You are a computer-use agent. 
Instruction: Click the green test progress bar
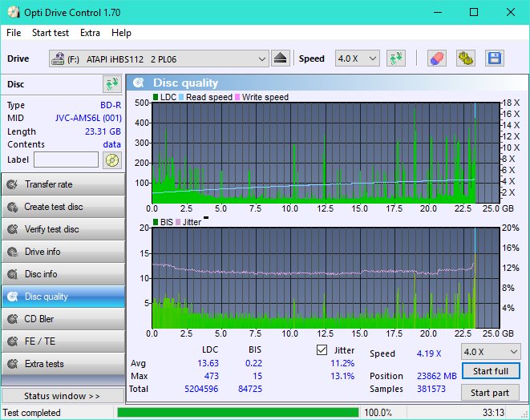click(238, 413)
